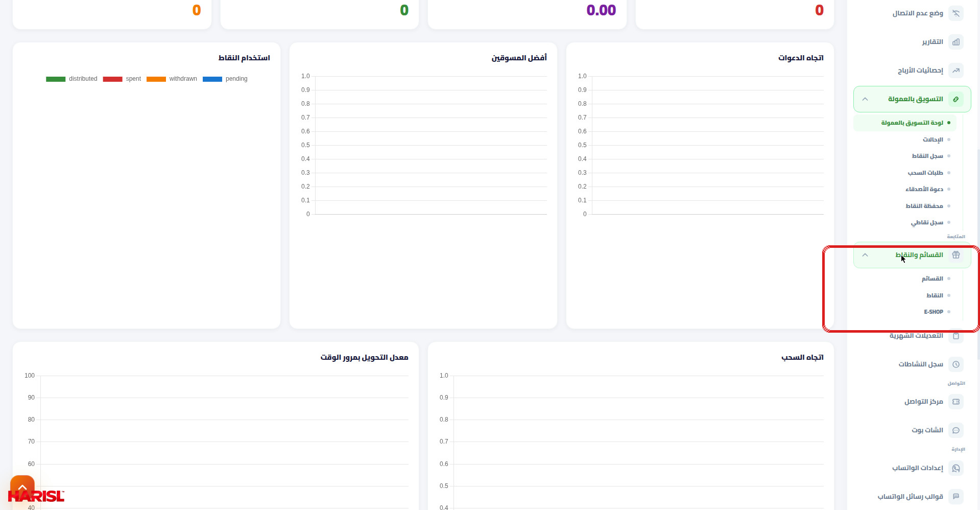The height and width of the screenshot is (510, 980).
Task: Toggle the orange withdrawn legend swatch
Action: pyautogui.click(x=156, y=79)
